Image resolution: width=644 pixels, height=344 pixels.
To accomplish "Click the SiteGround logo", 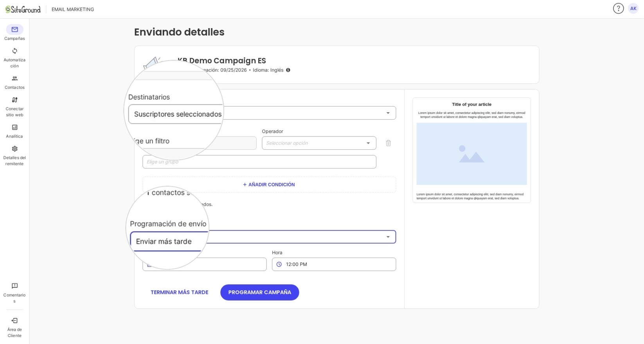I will pos(23,9).
